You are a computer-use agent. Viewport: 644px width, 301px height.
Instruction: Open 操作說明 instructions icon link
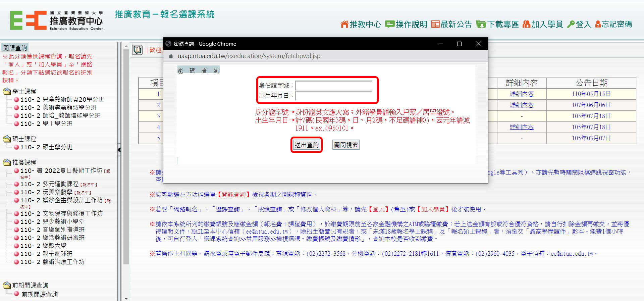pyautogui.click(x=390, y=24)
